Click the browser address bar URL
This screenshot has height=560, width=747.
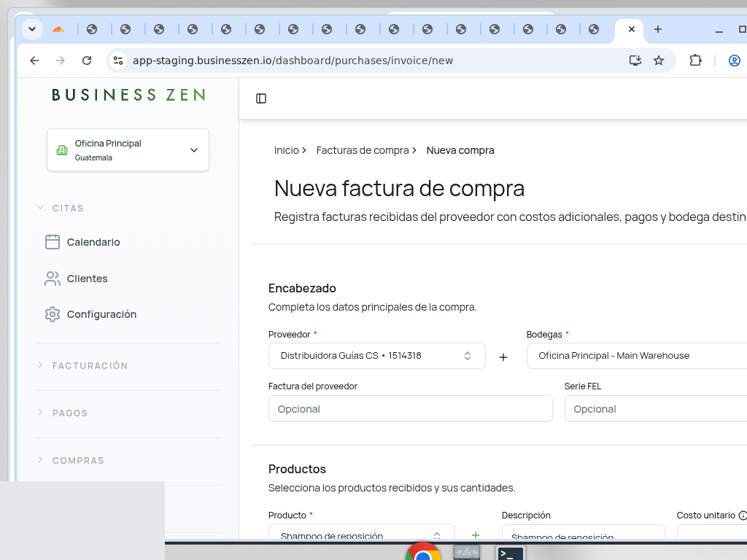[293, 61]
